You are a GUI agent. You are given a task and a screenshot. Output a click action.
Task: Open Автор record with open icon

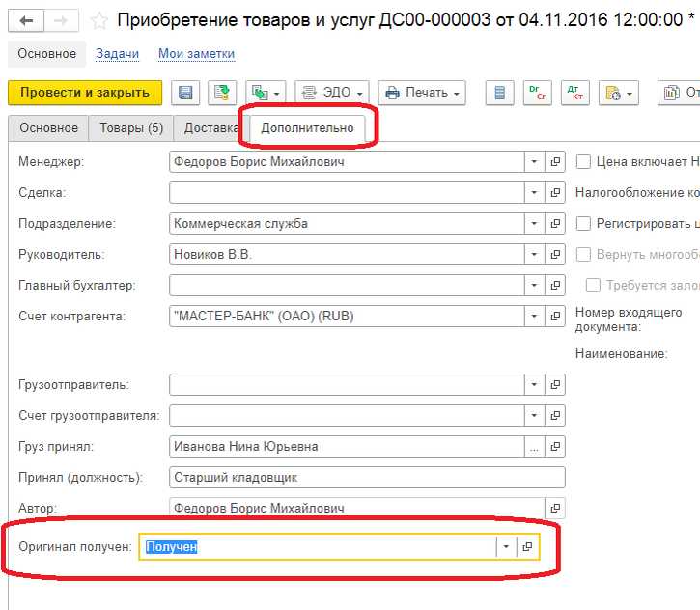coord(555,508)
